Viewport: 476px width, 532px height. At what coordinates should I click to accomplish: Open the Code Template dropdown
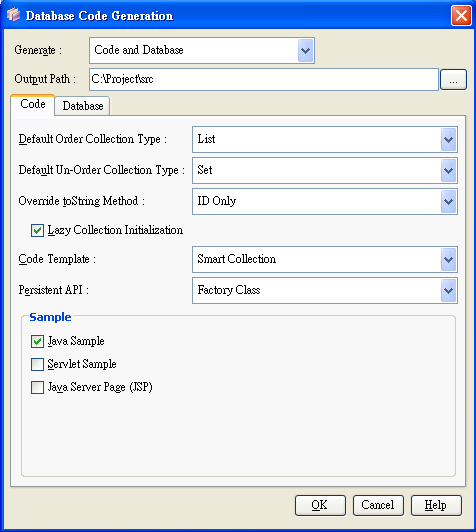coord(448,260)
